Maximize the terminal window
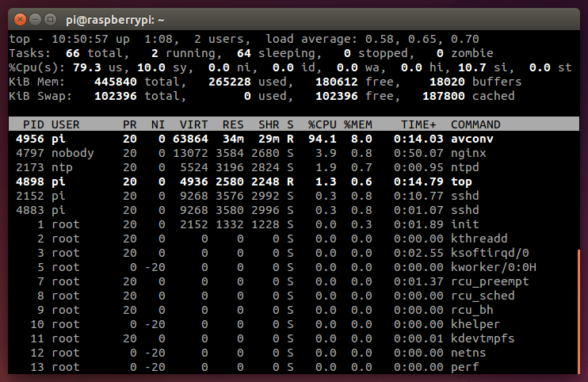This screenshot has width=588, height=382. pyautogui.click(x=51, y=17)
